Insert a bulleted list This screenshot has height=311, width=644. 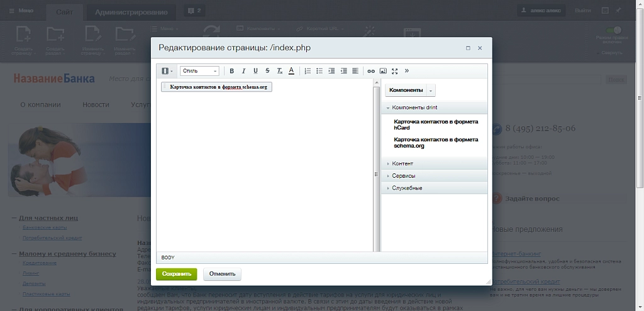pyautogui.click(x=319, y=71)
